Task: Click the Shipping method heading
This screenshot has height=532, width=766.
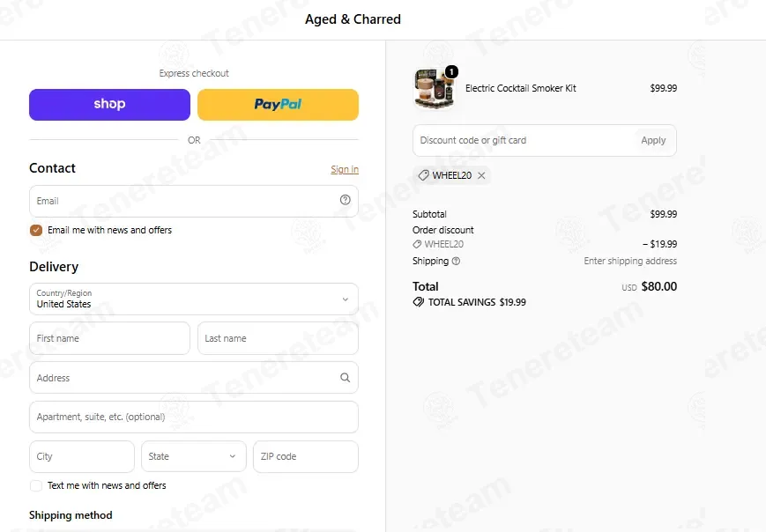Action: point(71,515)
